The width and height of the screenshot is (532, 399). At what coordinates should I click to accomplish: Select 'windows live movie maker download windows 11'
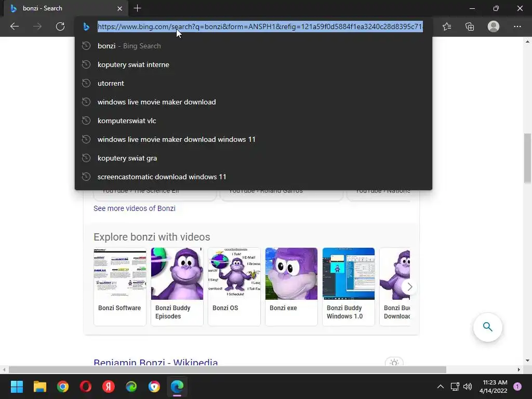pos(254,139)
